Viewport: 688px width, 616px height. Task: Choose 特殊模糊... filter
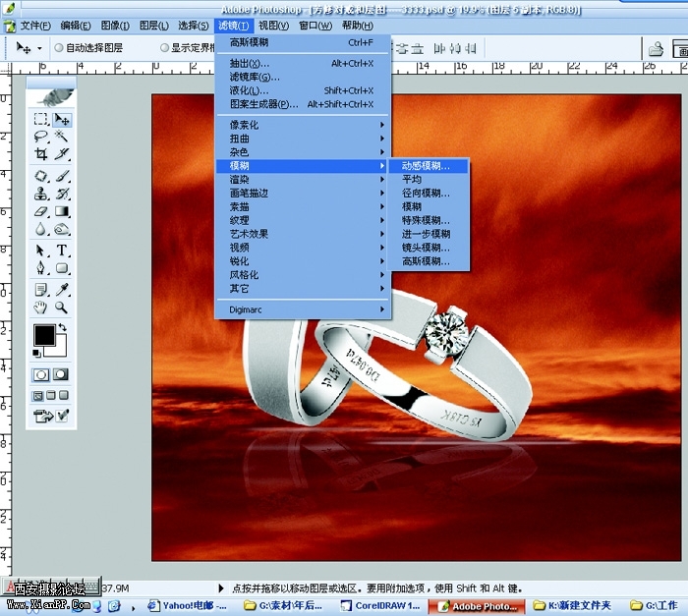430,220
